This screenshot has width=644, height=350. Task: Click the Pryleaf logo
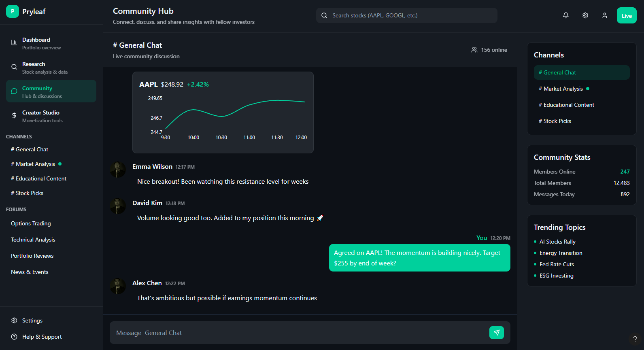coord(13,11)
